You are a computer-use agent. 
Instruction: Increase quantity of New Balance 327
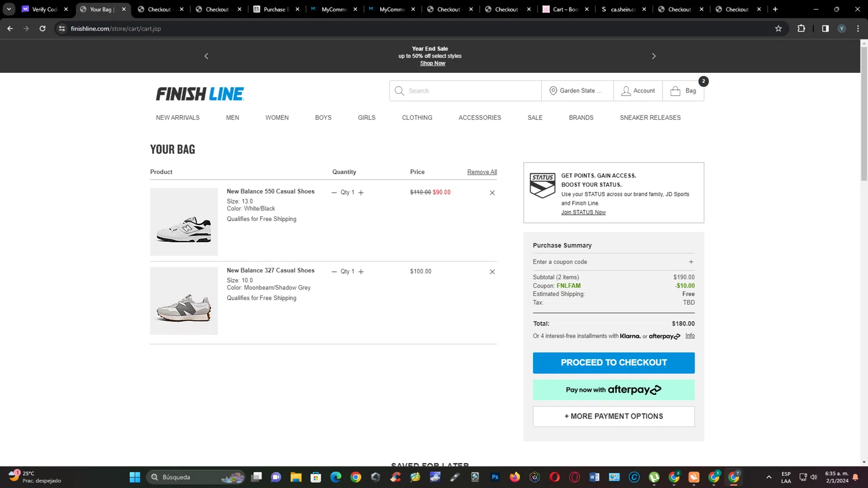coord(361,272)
